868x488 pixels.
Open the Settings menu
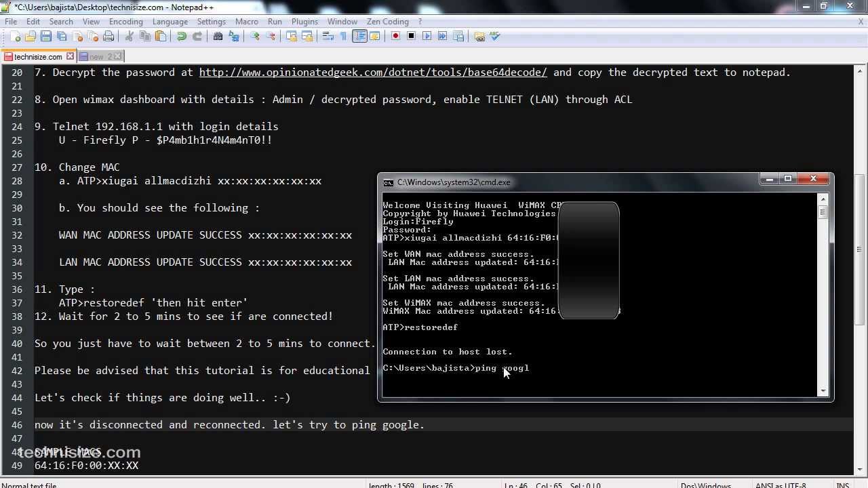(x=212, y=21)
